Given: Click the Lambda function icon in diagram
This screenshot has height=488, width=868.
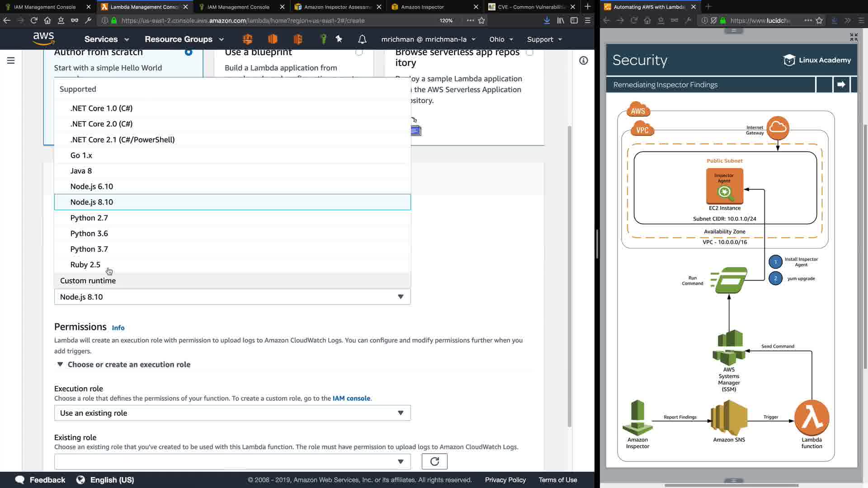Looking at the screenshot, I should [x=811, y=418].
